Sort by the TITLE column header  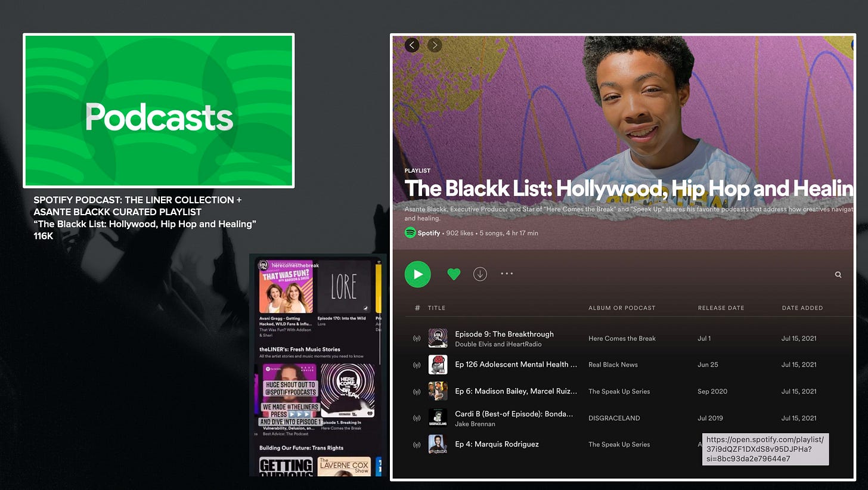436,308
